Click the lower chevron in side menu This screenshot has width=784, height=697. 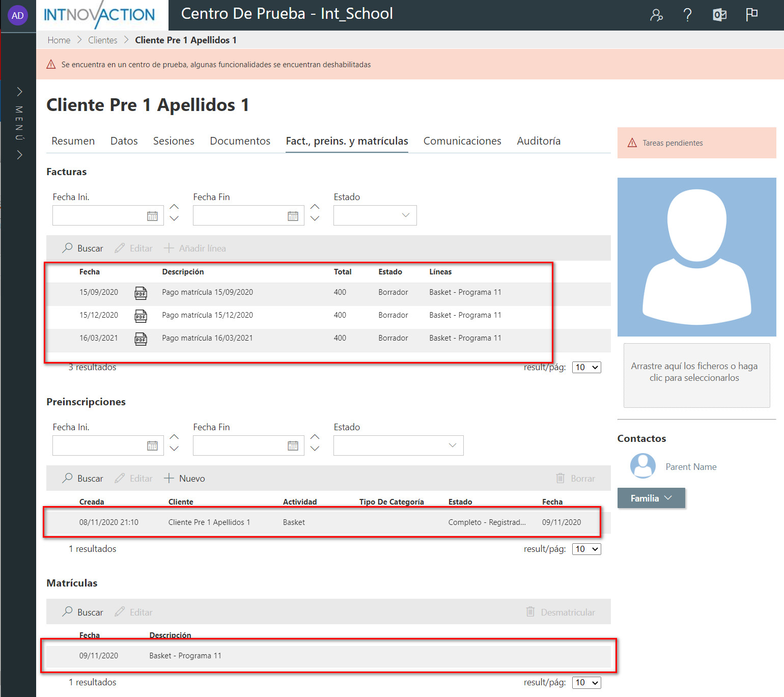point(19,155)
